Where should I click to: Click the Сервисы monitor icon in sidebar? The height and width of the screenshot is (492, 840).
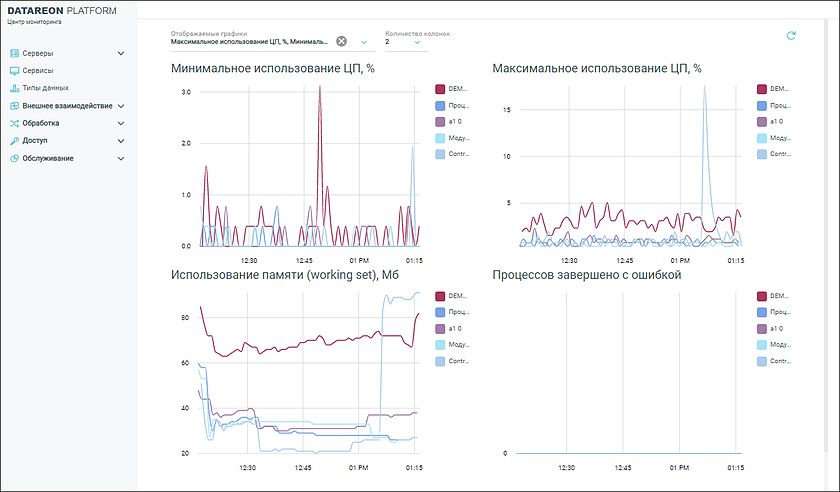click(14, 71)
